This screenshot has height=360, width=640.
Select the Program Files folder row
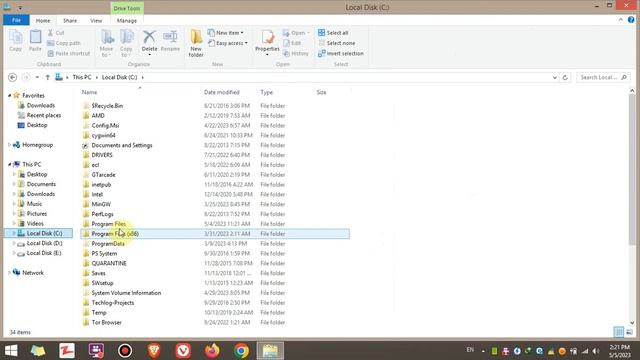click(215, 224)
